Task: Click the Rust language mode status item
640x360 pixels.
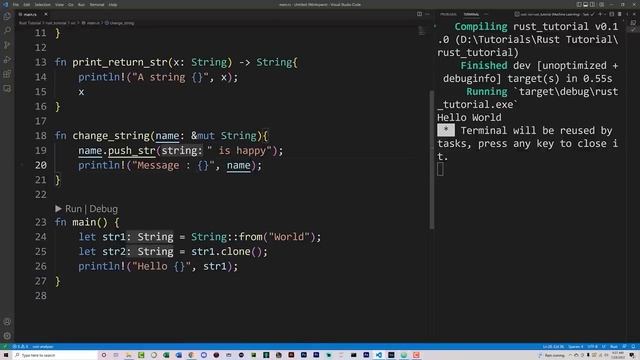Action: pyautogui.click(x=613, y=347)
